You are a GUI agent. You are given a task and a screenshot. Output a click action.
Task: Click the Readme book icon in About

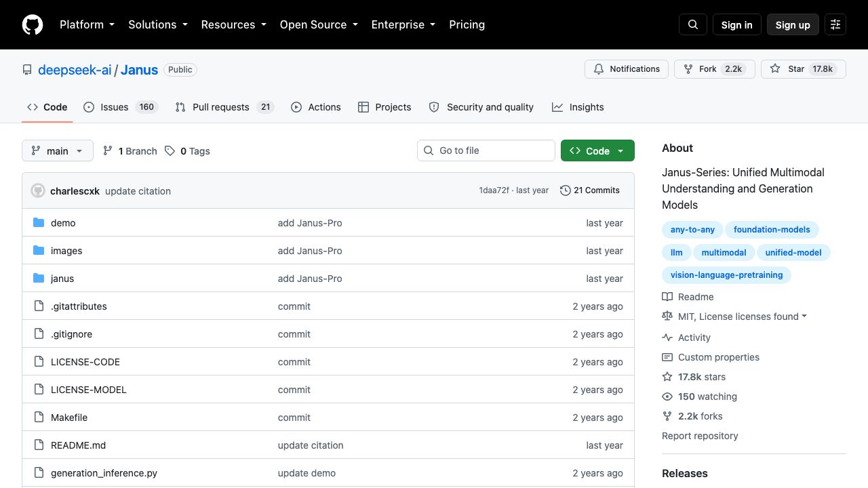(667, 297)
